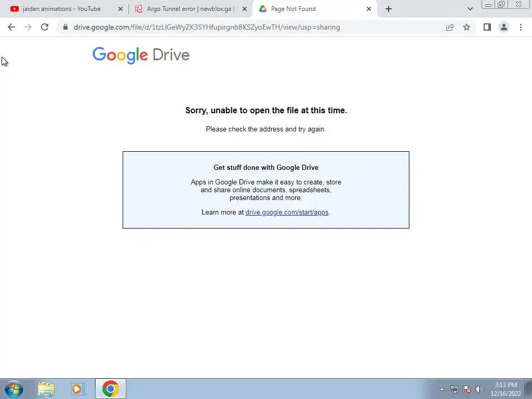Open the Chrome three-dot menu
The image size is (532, 399).
tap(521, 27)
